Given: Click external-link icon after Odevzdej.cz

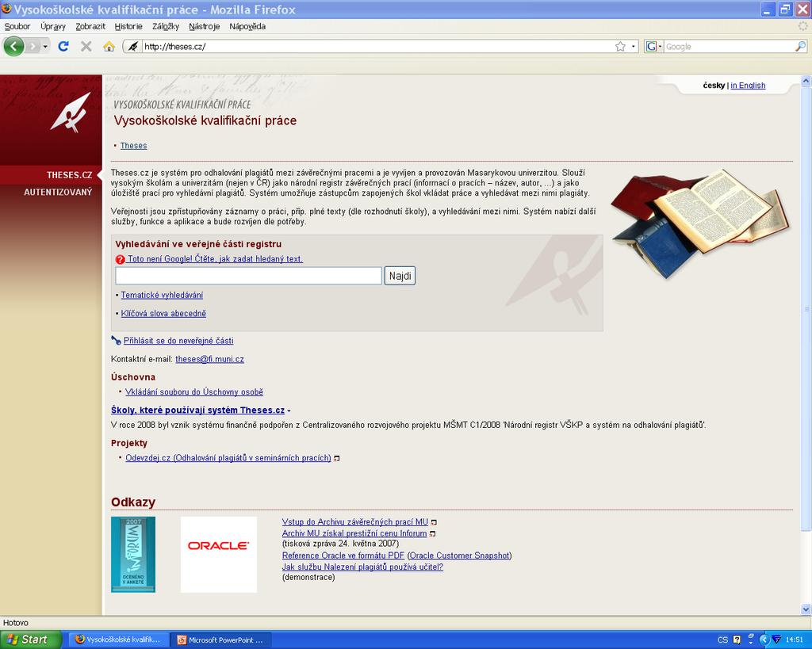Looking at the screenshot, I should tap(336, 459).
